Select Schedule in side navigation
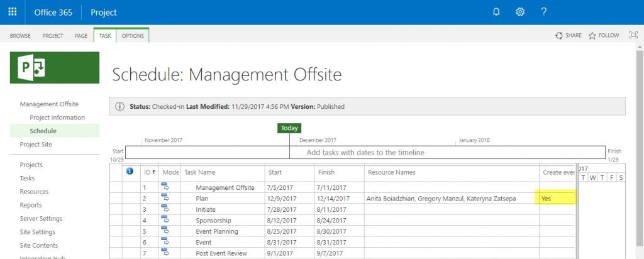The image size is (644, 259). [55, 131]
